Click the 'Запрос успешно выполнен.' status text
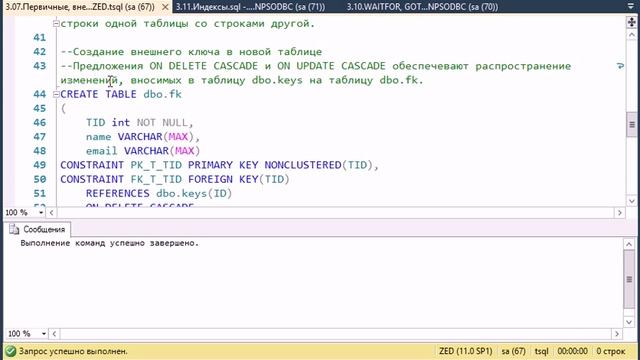Image resolution: width=640 pixels, height=360 pixels. tap(73, 351)
